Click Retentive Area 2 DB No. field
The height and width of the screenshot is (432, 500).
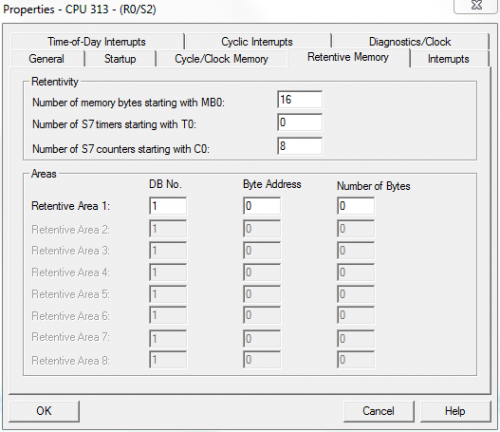pyautogui.click(x=168, y=228)
